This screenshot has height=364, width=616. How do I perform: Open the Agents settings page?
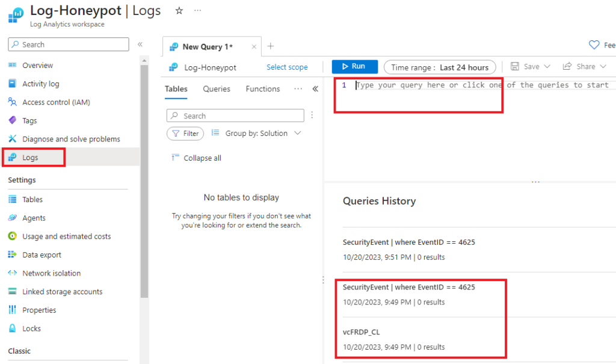[34, 218]
